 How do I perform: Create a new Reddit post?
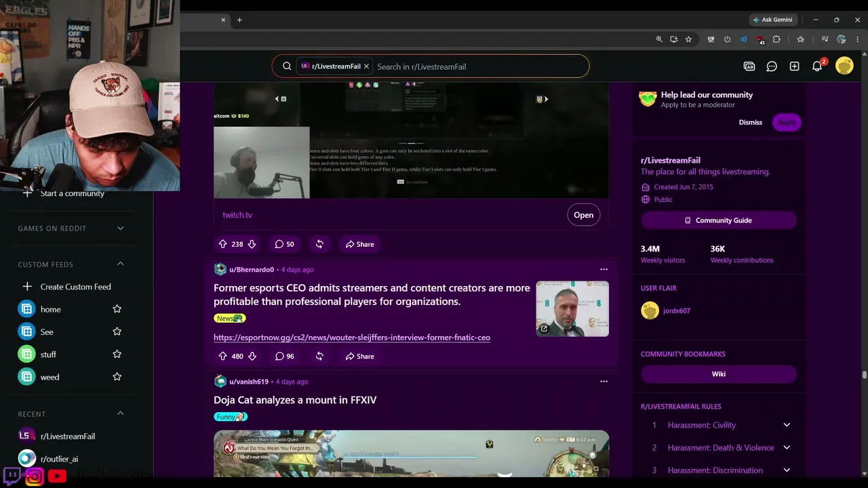tap(794, 66)
